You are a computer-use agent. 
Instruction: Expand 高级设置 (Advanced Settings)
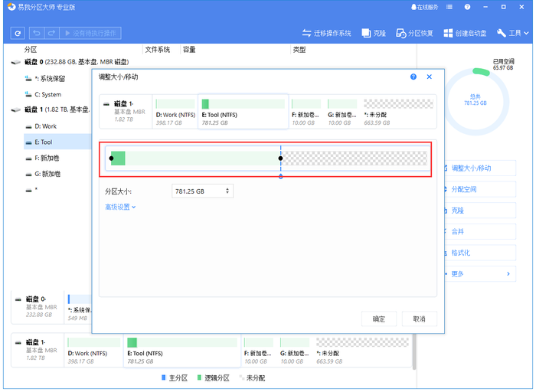(120, 207)
